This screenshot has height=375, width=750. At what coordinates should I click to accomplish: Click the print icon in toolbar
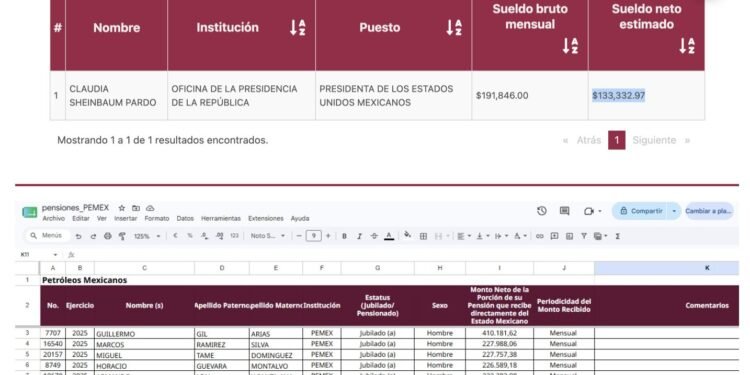[108, 236]
